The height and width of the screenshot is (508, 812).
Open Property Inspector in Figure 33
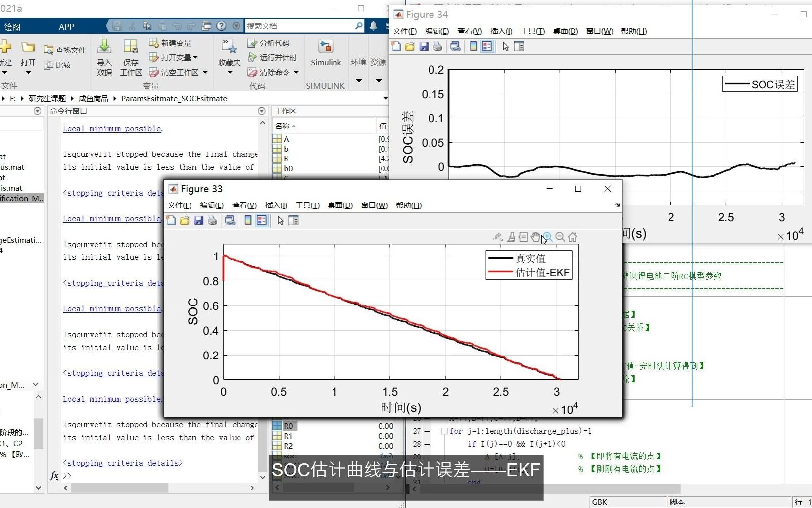click(x=293, y=221)
